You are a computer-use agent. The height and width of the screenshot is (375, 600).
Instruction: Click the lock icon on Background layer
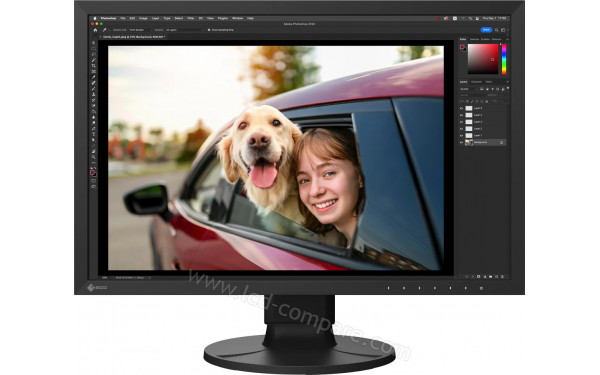click(x=501, y=142)
